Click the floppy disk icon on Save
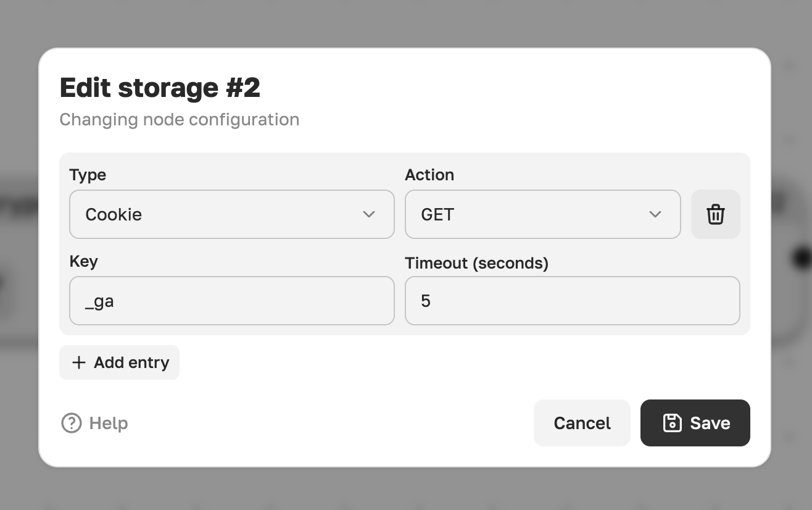812x510 pixels. (672, 423)
